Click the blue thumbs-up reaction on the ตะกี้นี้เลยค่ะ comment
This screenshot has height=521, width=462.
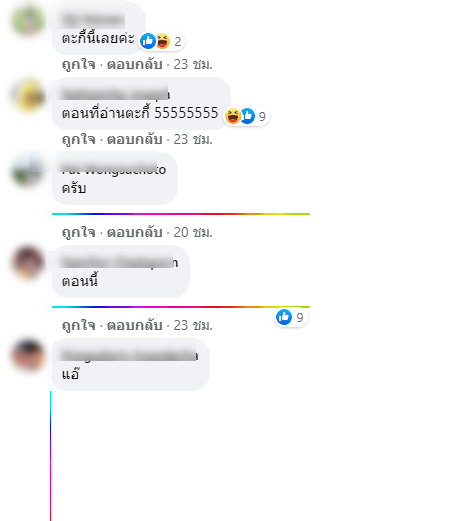[148, 41]
